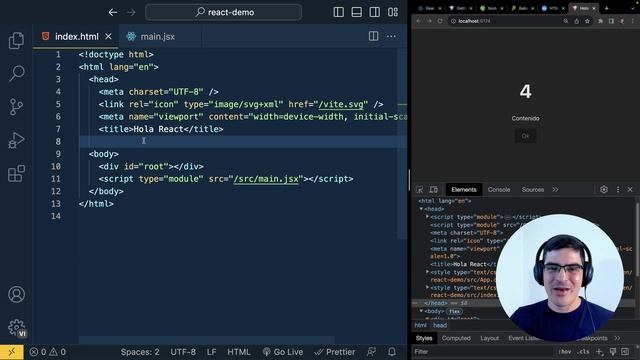Open remote window indicator in status bar

click(x=11, y=352)
